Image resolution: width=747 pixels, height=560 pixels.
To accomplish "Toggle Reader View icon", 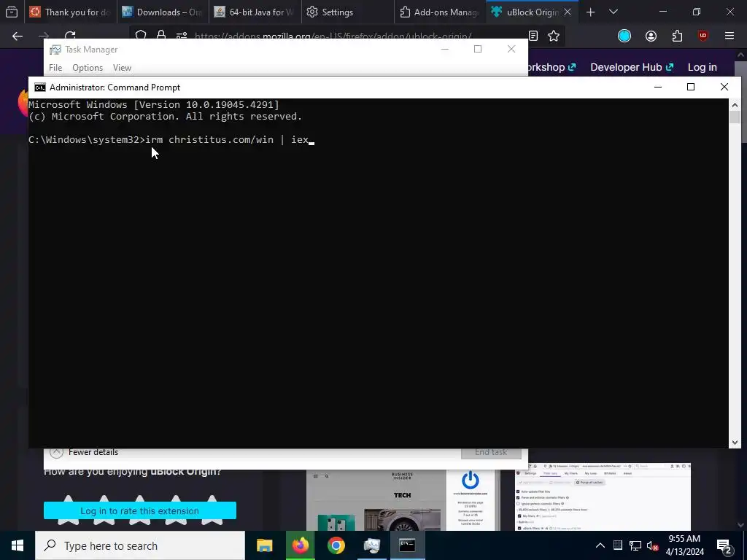I will click(533, 36).
